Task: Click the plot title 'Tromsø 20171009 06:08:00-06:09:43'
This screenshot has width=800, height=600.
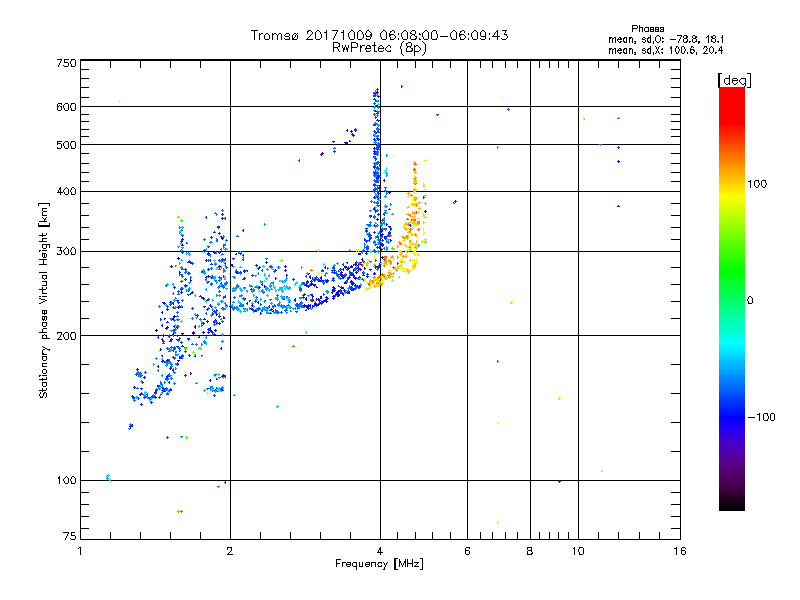Action: click(x=379, y=35)
